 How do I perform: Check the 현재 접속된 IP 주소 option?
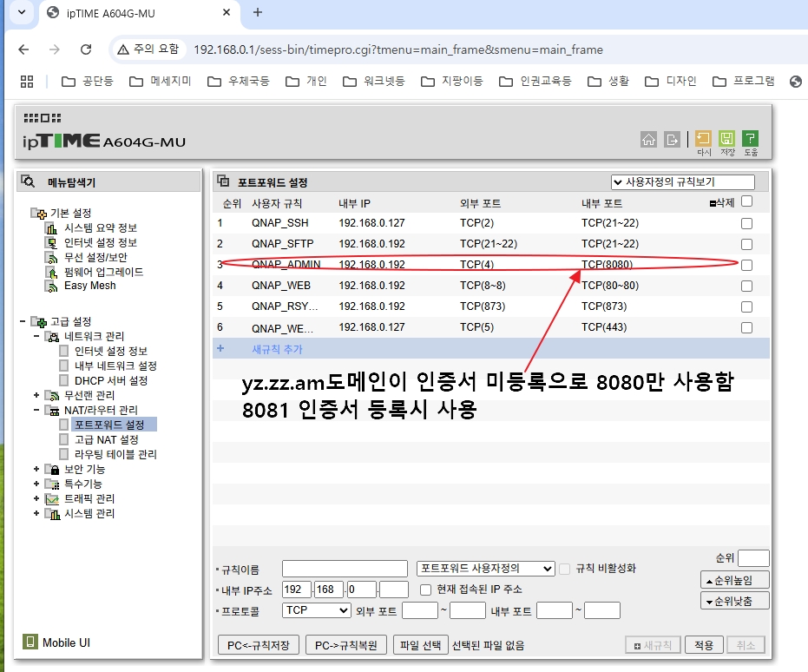[425, 590]
